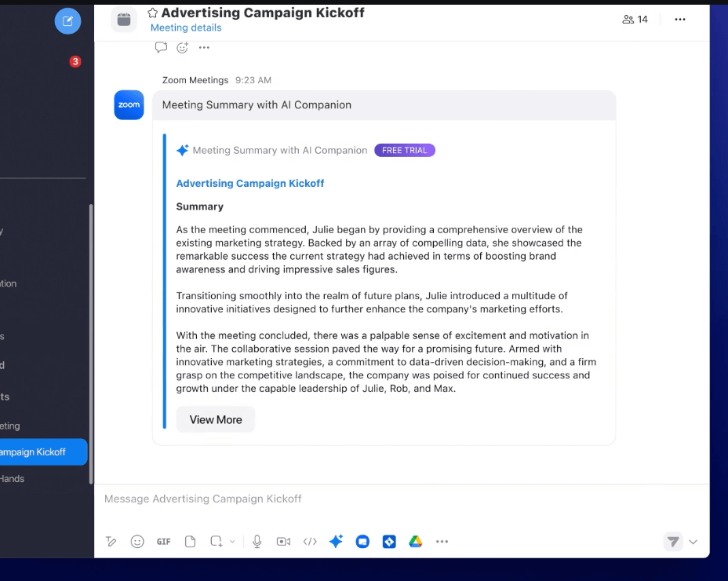
Task: Click the Summary heading
Action: (199, 206)
